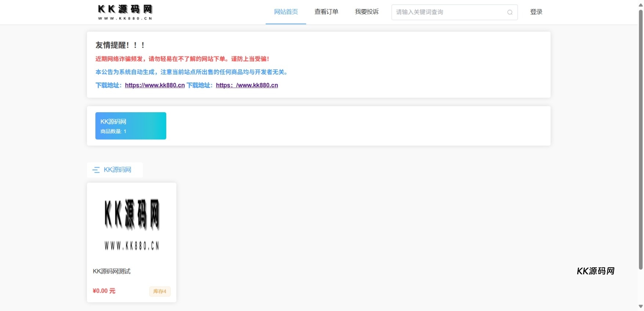Screen dimensions: 644x311
Task: Go to 查看订单 page
Action: pyautogui.click(x=326, y=12)
